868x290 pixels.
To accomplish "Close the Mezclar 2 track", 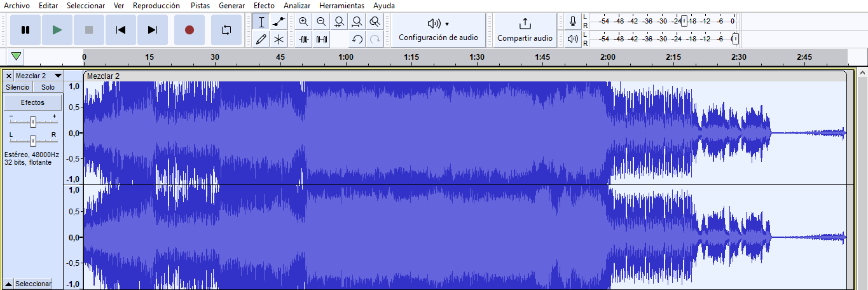I will click(x=8, y=76).
